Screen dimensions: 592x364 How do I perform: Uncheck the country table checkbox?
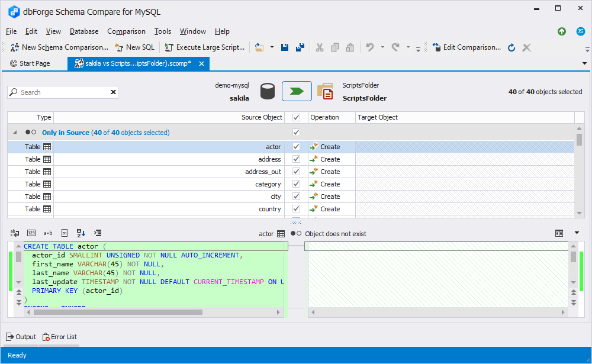297,209
